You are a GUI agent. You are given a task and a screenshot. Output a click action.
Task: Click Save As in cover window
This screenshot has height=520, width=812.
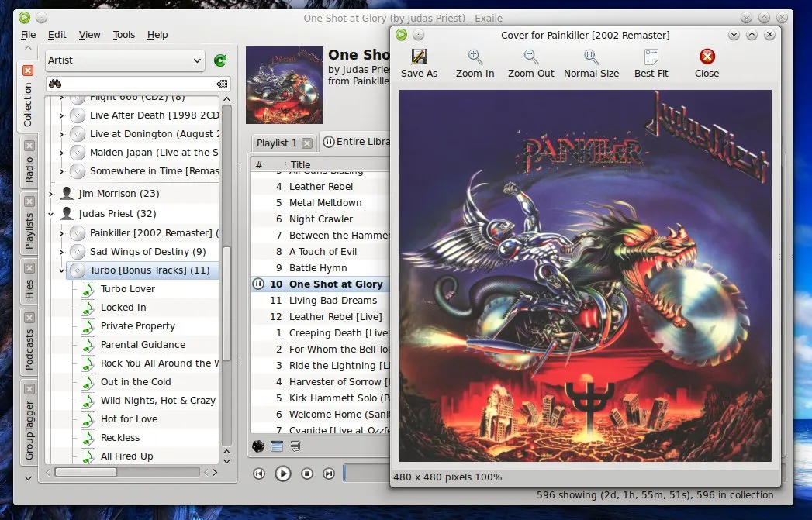point(419,63)
